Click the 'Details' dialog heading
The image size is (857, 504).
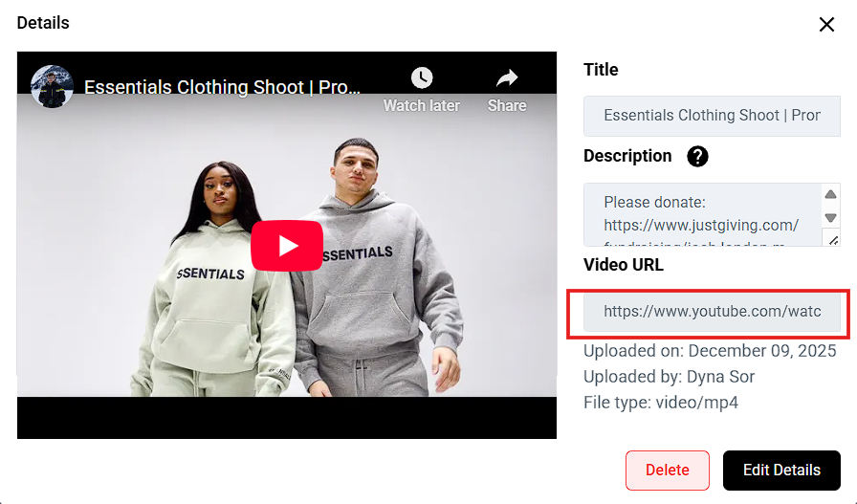tap(43, 23)
